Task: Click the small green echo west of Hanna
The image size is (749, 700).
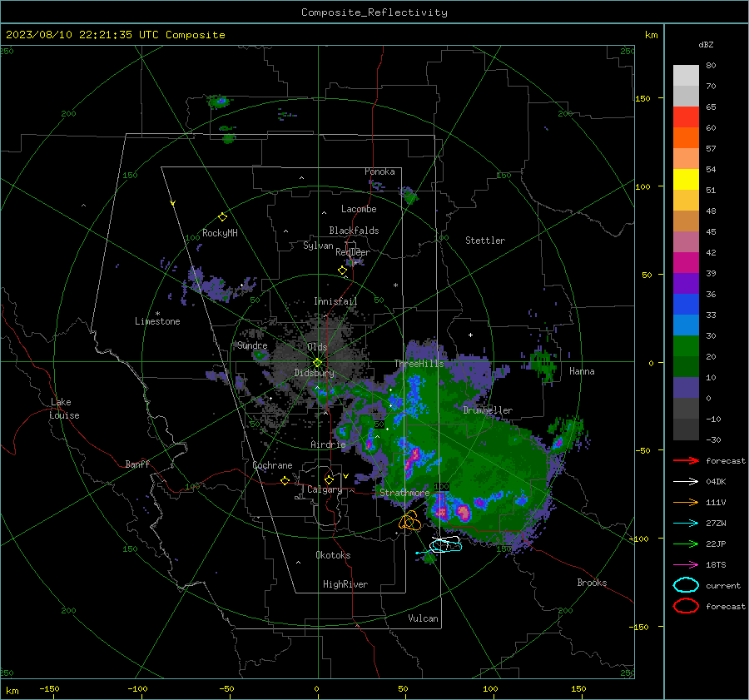Action: click(x=543, y=364)
